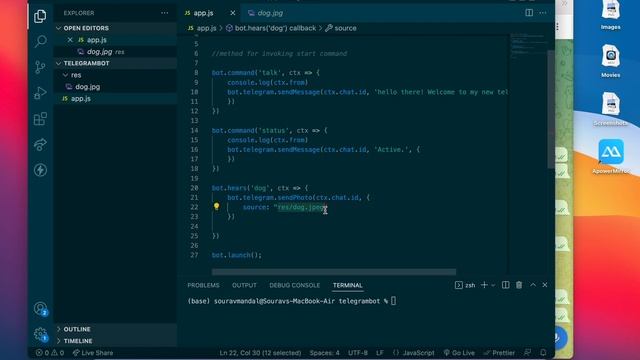Click the editor vertical scrollbar
This screenshot has height=360, width=640.
click(x=551, y=108)
